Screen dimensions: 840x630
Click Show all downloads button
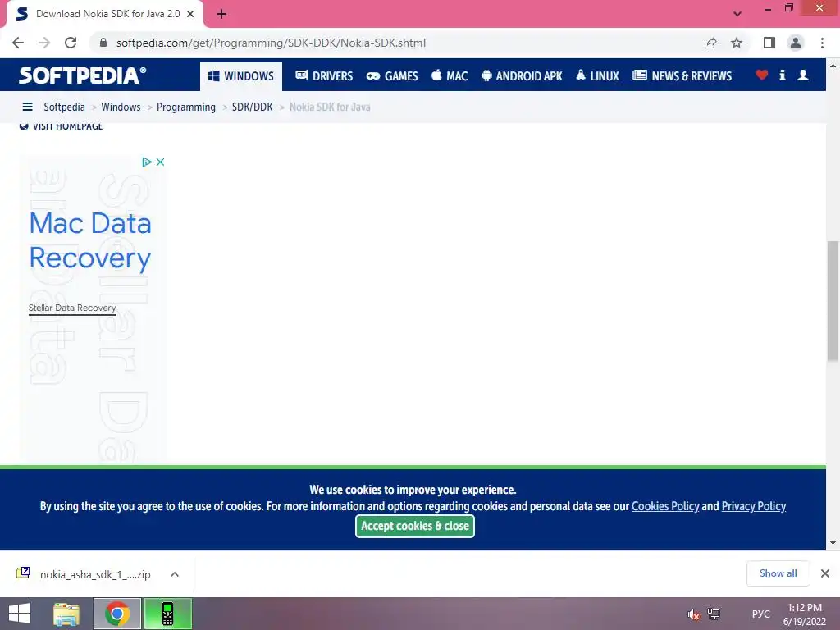778,573
